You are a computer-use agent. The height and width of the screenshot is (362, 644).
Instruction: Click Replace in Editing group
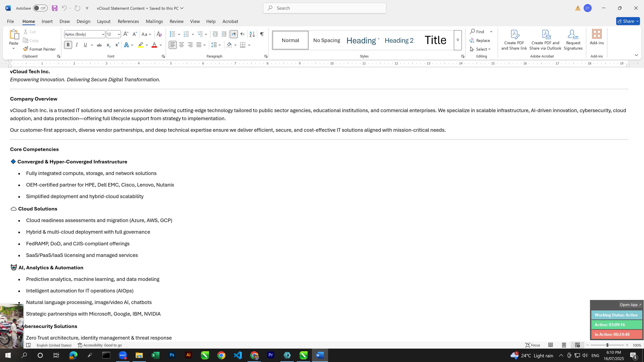click(480, 40)
